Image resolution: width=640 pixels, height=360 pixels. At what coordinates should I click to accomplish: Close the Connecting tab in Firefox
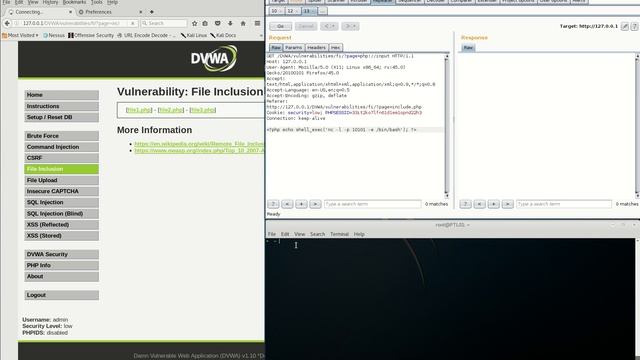70,12
